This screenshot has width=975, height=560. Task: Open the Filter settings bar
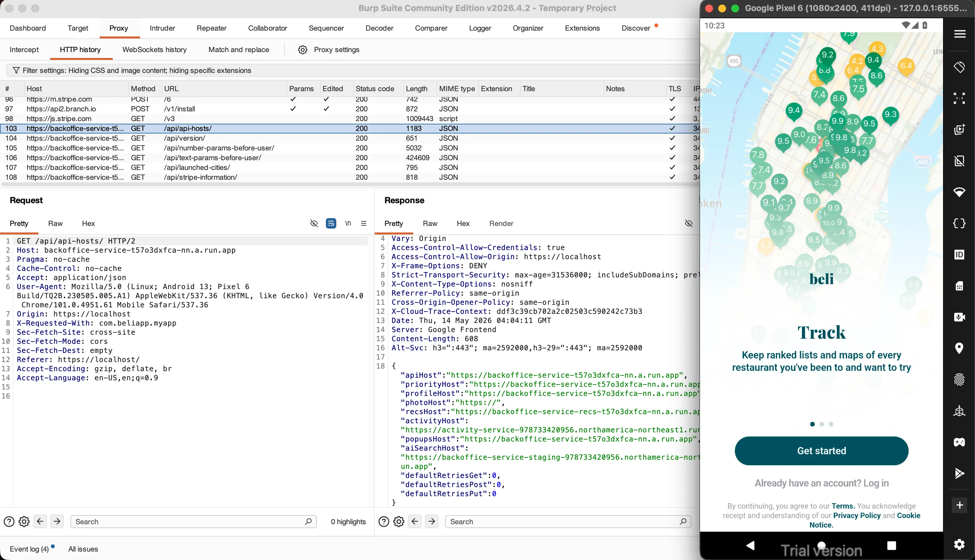353,70
